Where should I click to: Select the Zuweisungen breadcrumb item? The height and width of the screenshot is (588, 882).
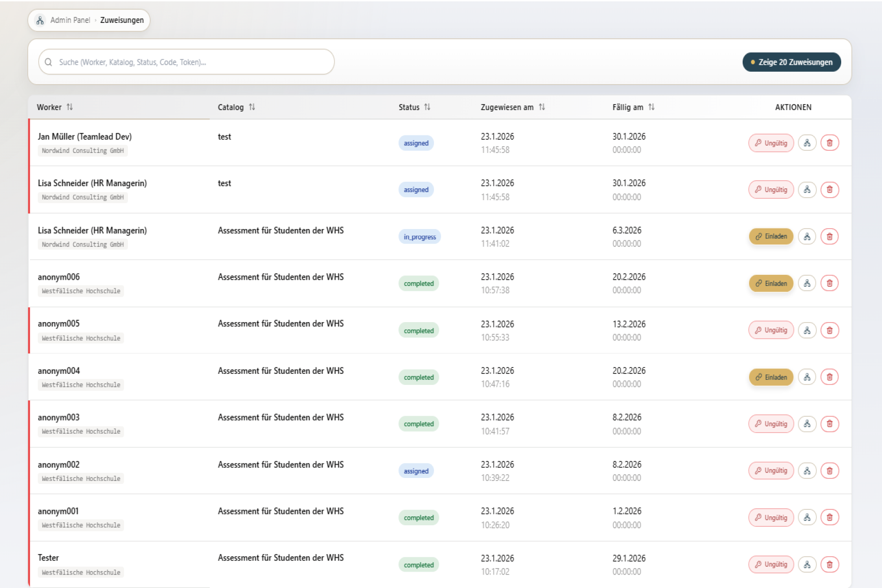coord(122,20)
